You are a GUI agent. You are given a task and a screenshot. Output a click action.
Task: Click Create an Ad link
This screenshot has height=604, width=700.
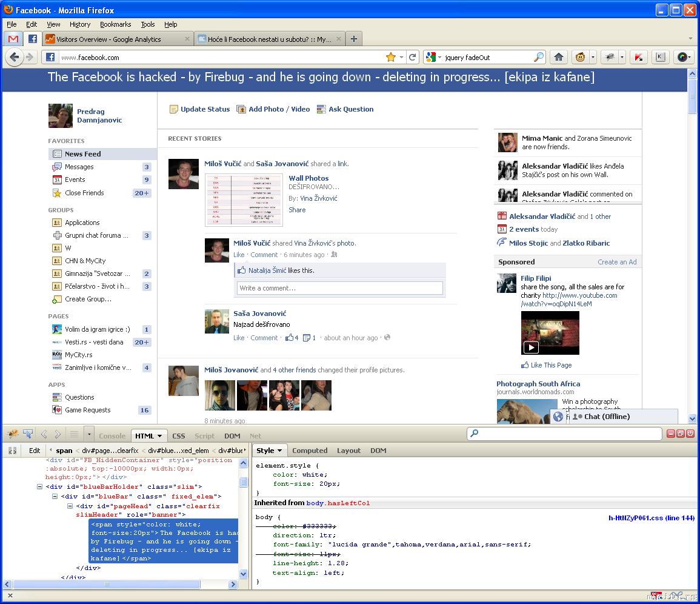click(617, 262)
